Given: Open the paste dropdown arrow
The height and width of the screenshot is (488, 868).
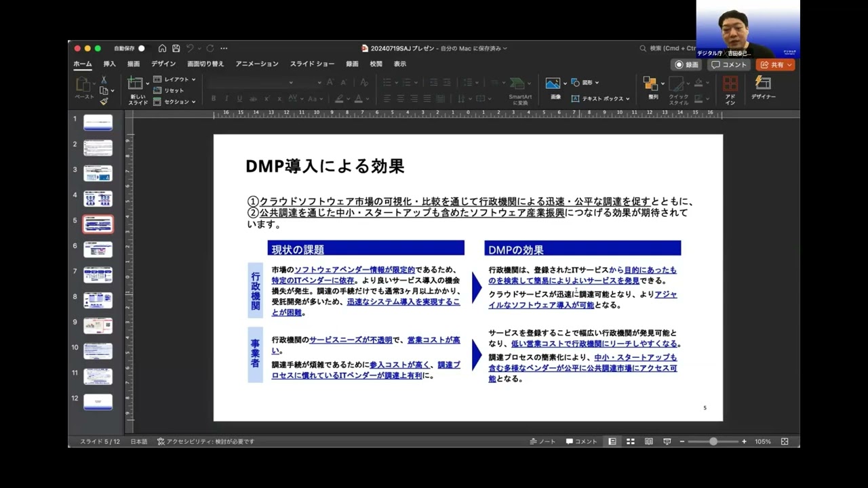Looking at the screenshot, I should (96, 84).
